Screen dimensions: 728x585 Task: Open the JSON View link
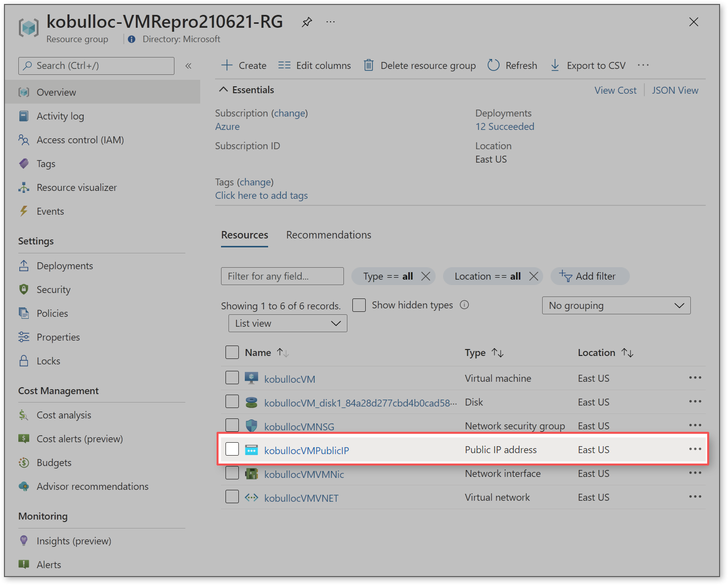(x=675, y=90)
